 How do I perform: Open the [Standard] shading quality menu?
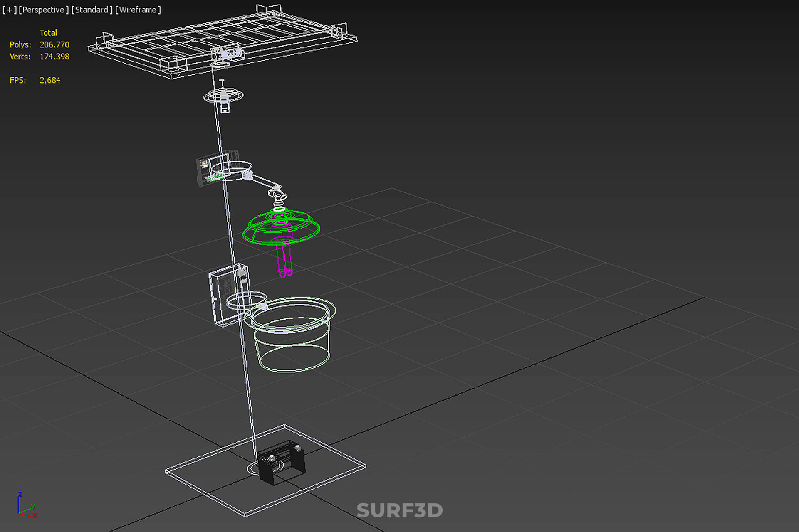click(x=92, y=10)
